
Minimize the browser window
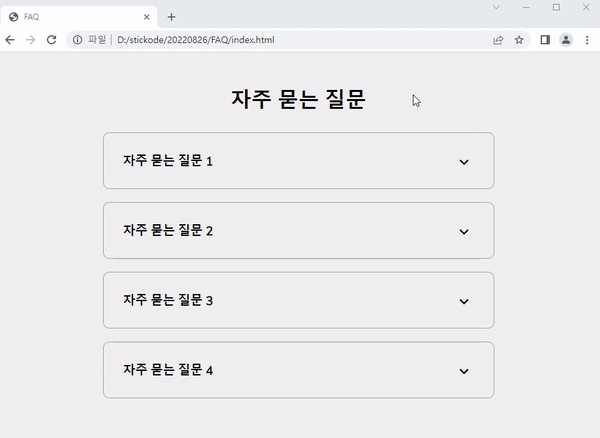tap(526, 7)
